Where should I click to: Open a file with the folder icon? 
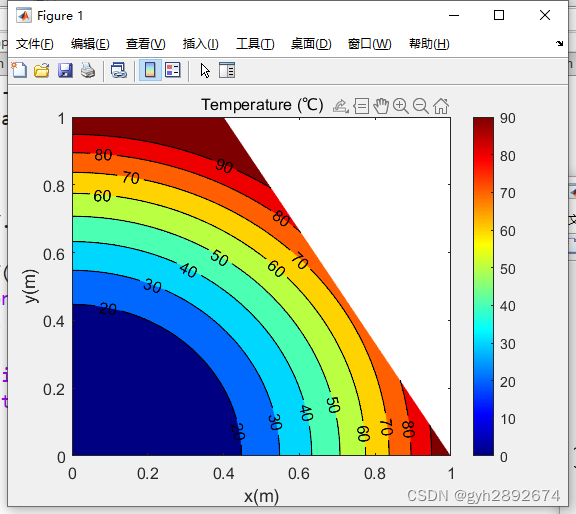(x=42, y=70)
